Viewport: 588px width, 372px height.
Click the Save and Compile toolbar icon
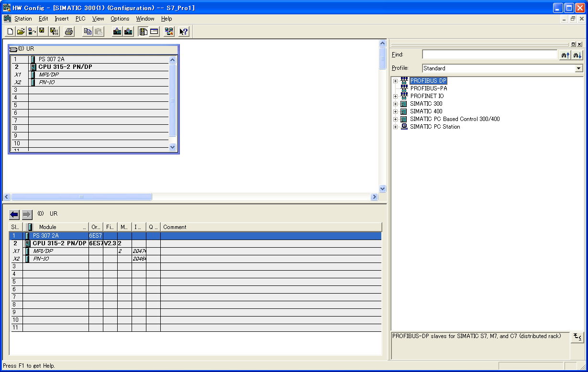coord(54,32)
